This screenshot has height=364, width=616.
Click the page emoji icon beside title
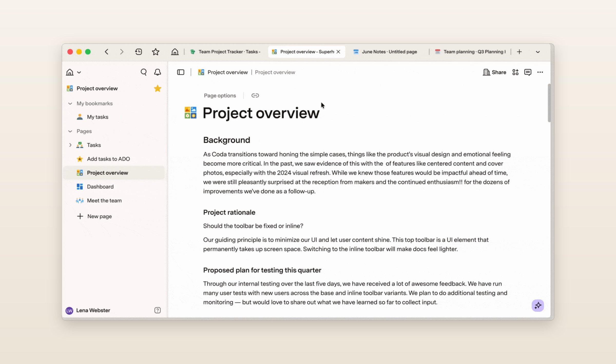coord(190,113)
